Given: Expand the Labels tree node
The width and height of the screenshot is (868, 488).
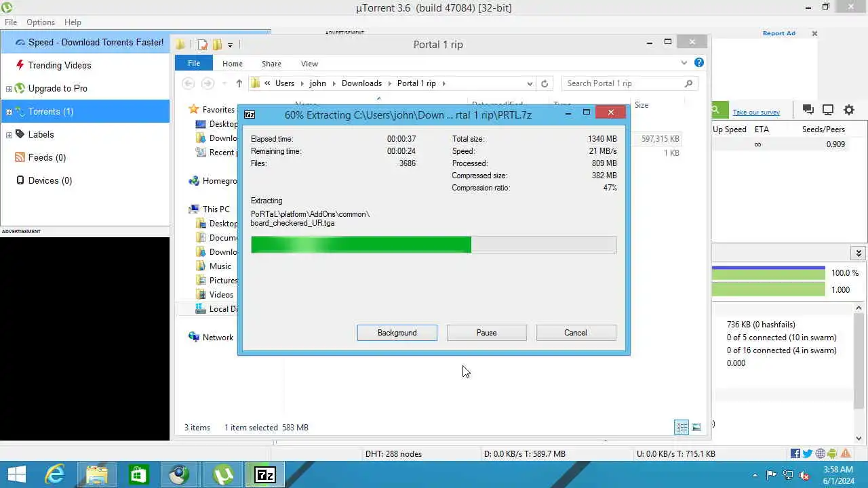Looking at the screenshot, I should (9, 135).
